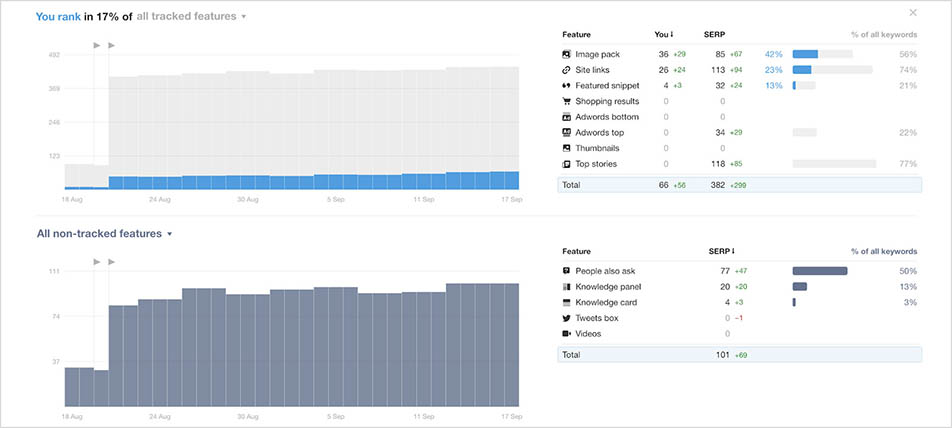Click the Knowledge panel 13% bar

pos(800,287)
